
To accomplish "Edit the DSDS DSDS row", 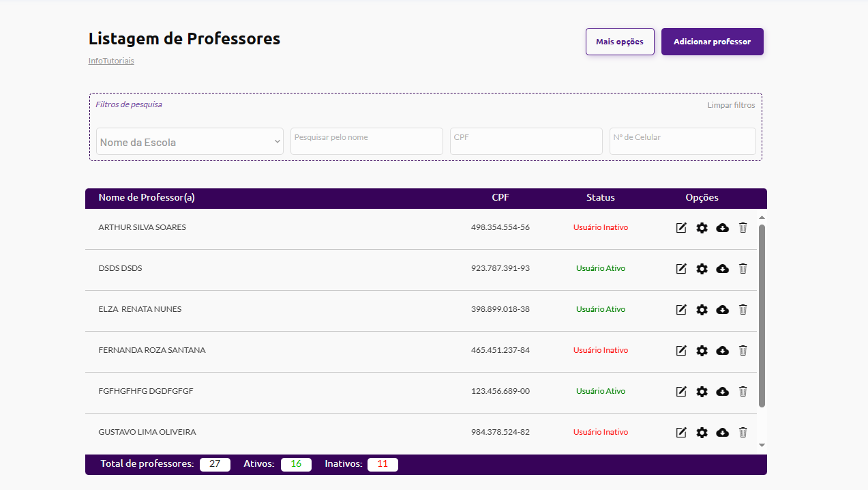I will point(681,269).
